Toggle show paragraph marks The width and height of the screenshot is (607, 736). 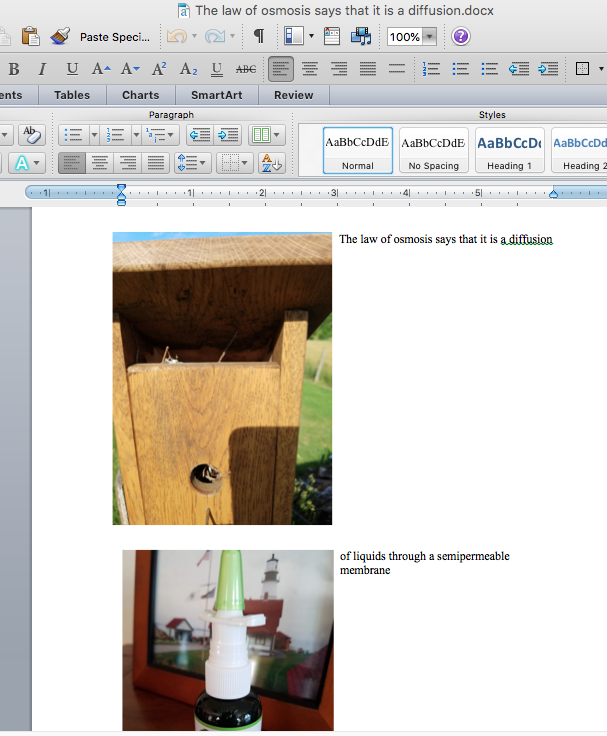[x=259, y=36]
